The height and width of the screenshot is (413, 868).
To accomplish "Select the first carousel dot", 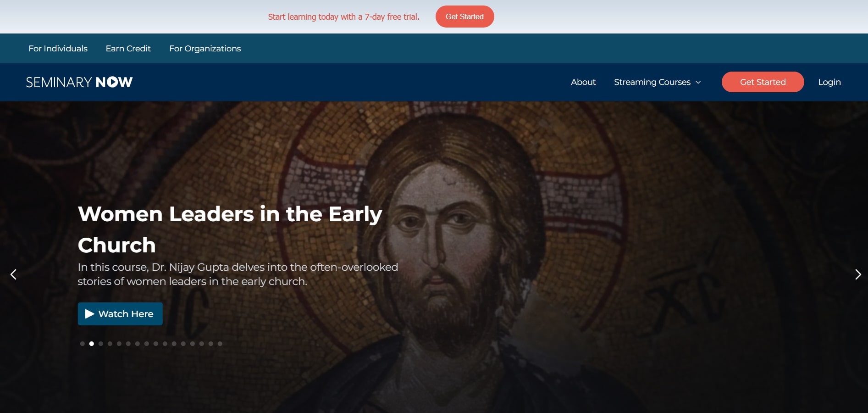I will (83, 344).
